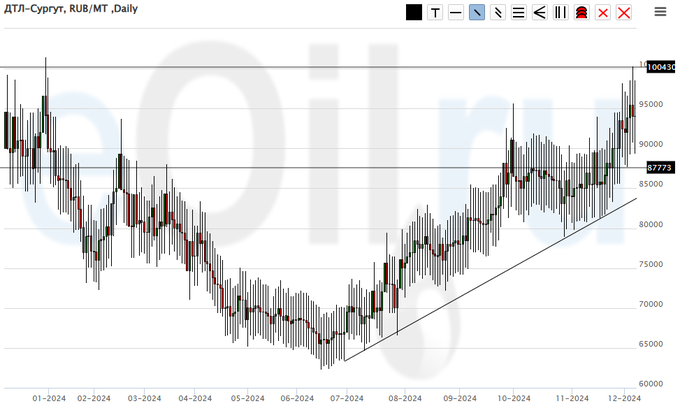This screenshot has height=406, width=680.
Task: Choose the parallel channel drawing tool
Action: (x=497, y=12)
